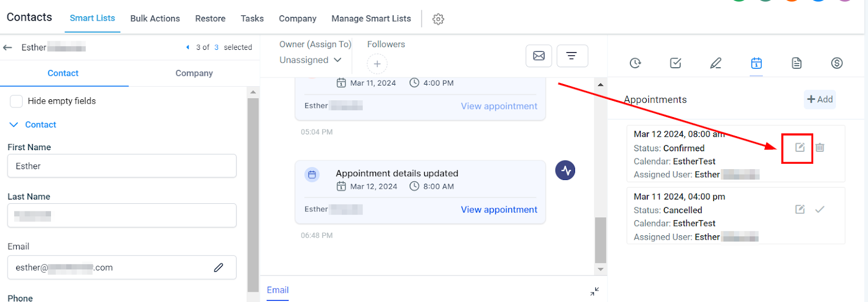Click 'Mar 11 2024, 04:00 pm' appointment heading
Screen dimensions: 868x302
pyautogui.click(x=679, y=196)
